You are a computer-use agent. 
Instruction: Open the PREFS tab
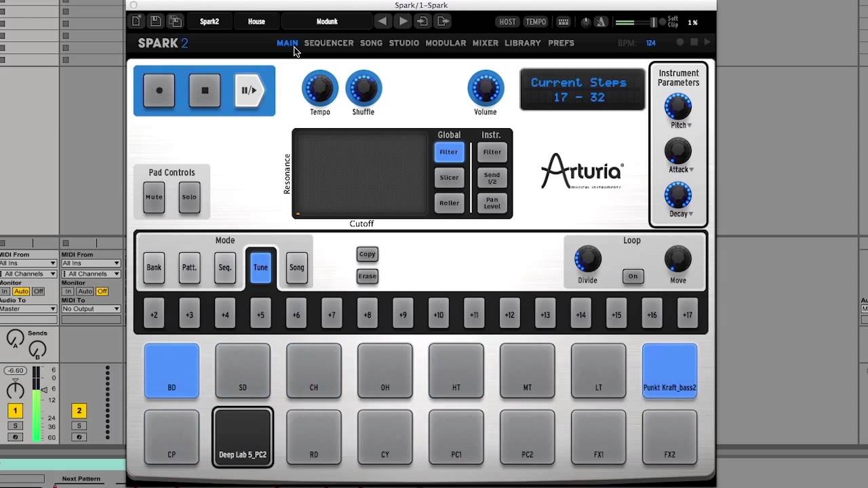pos(561,43)
